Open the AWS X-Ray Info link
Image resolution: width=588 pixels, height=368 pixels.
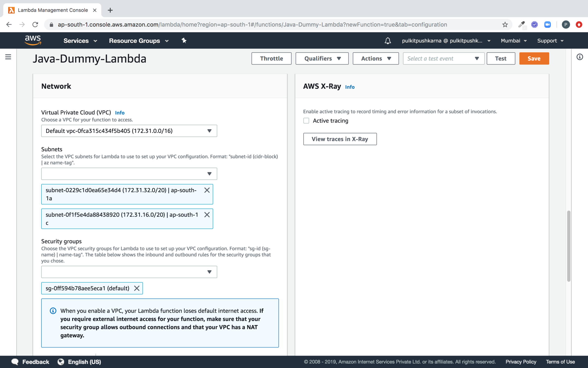pos(350,87)
